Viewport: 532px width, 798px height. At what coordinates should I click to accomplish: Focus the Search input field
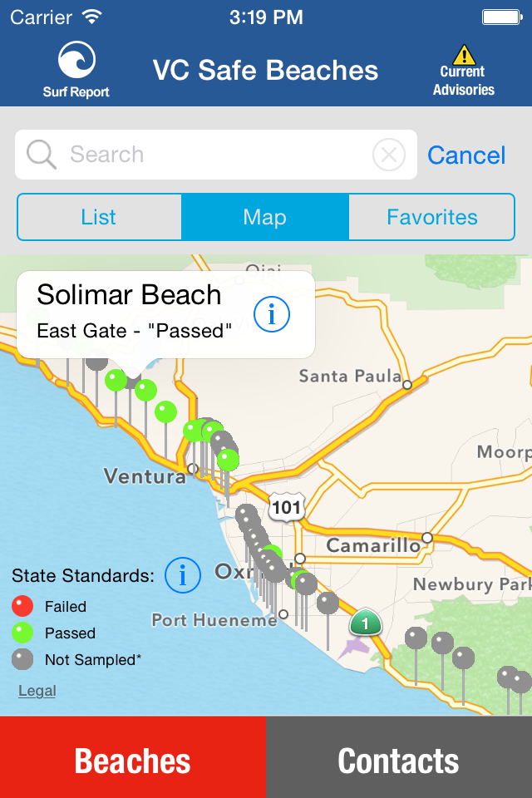(x=208, y=155)
